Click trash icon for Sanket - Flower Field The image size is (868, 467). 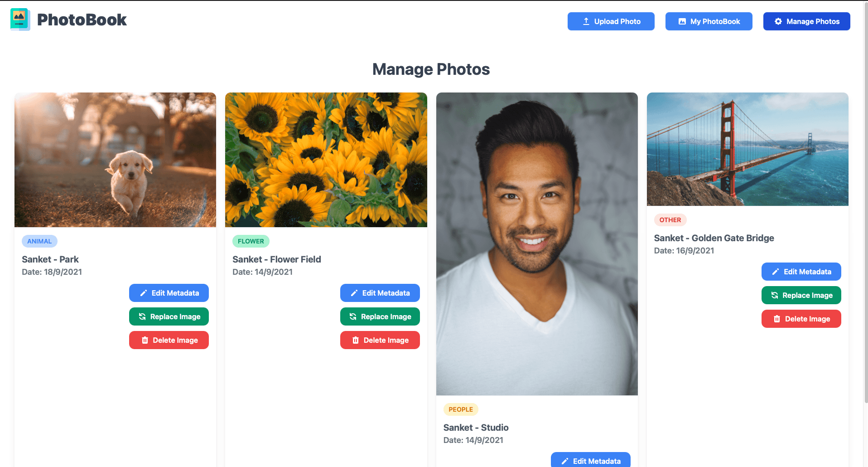click(356, 340)
